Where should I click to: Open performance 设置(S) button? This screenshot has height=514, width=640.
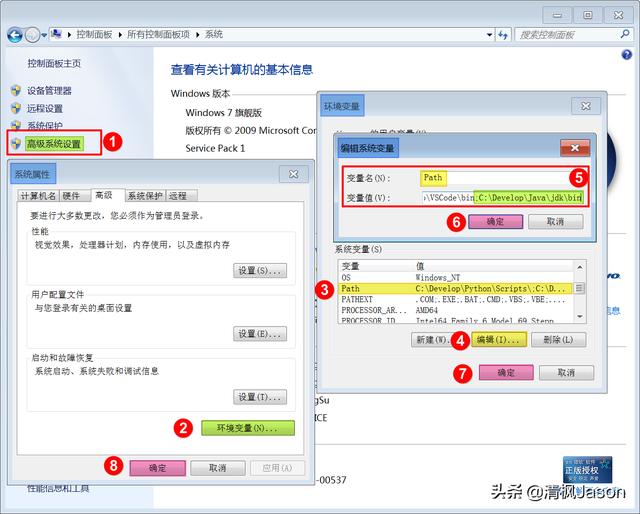260,270
